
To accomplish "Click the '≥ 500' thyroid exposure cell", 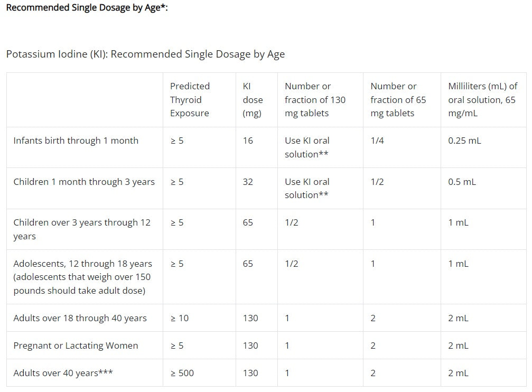I will click(182, 373).
